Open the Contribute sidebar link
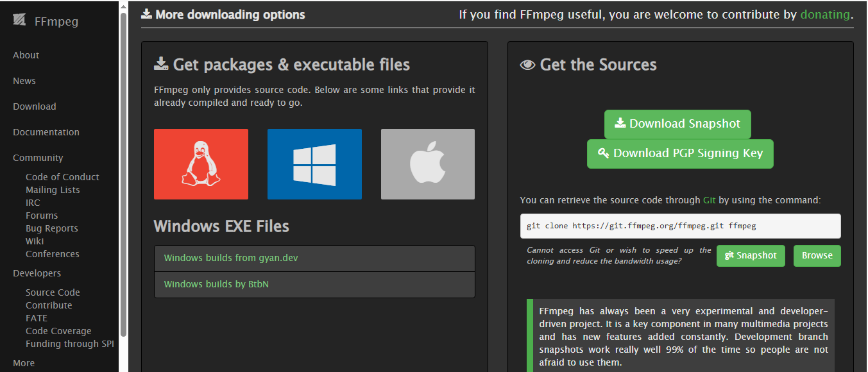Viewport: 868px width, 372px height. 49,305
